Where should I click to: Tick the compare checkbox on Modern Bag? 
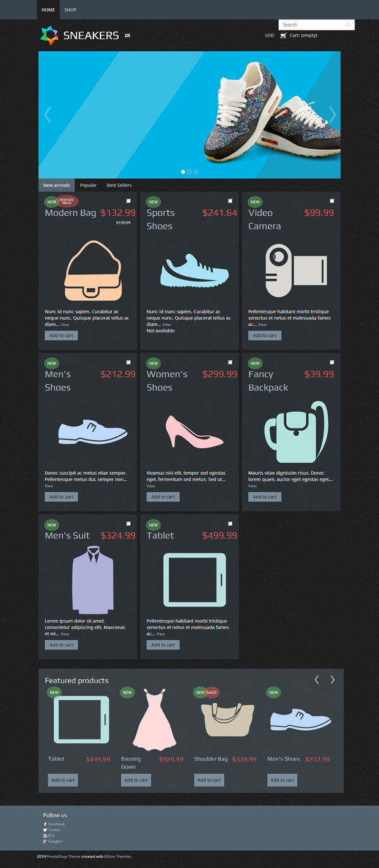(128, 201)
